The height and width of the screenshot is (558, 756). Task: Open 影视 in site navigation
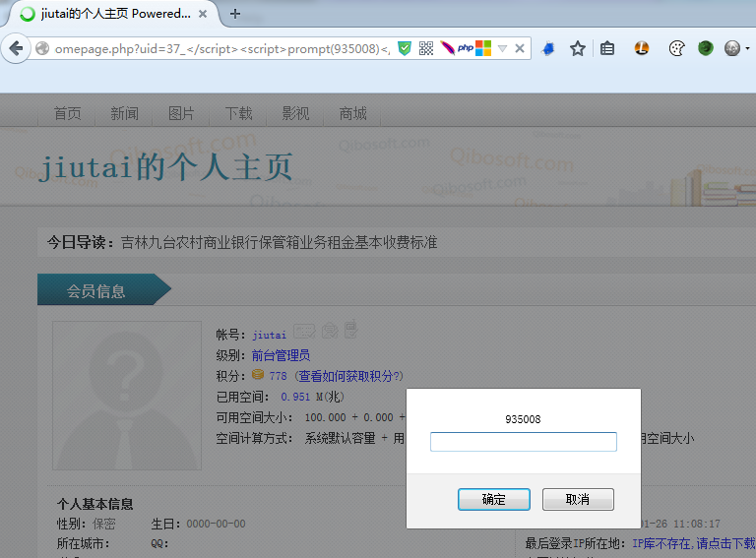295,113
